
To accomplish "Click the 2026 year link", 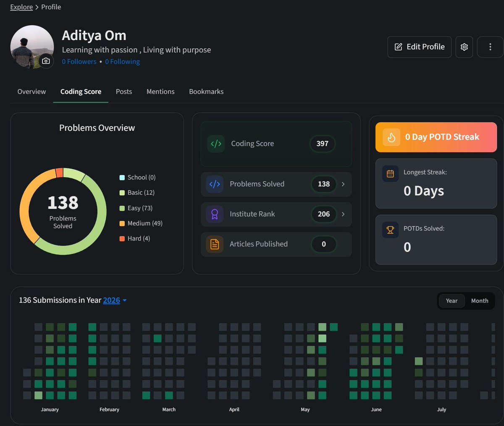I will click(111, 300).
